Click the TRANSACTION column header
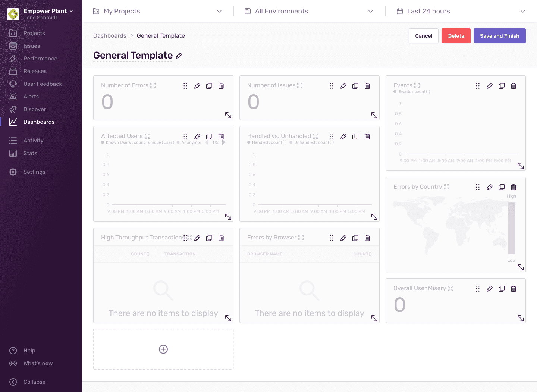 point(180,254)
